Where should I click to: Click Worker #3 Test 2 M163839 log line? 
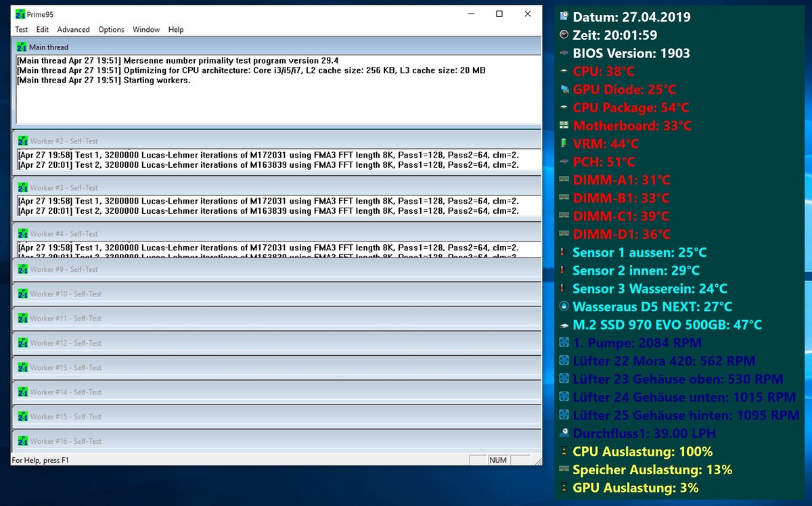[x=269, y=211]
